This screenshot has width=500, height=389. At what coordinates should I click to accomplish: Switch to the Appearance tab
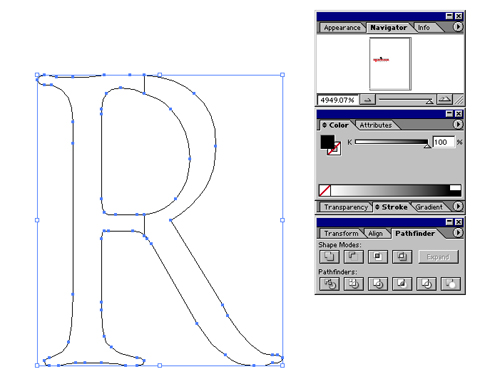(342, 28)
